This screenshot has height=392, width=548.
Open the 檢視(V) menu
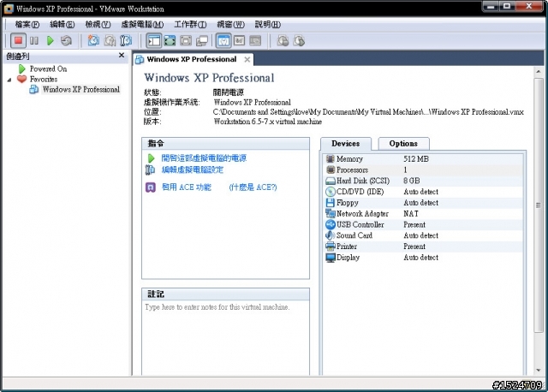point(98,25)
